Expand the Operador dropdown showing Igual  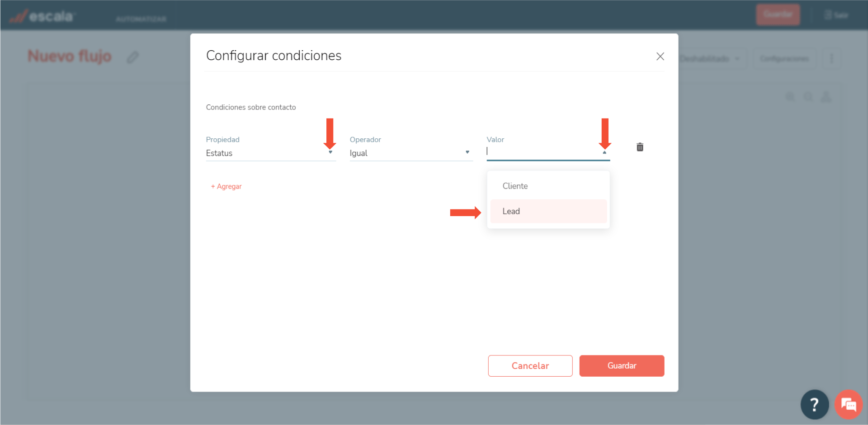pos(467,152)
